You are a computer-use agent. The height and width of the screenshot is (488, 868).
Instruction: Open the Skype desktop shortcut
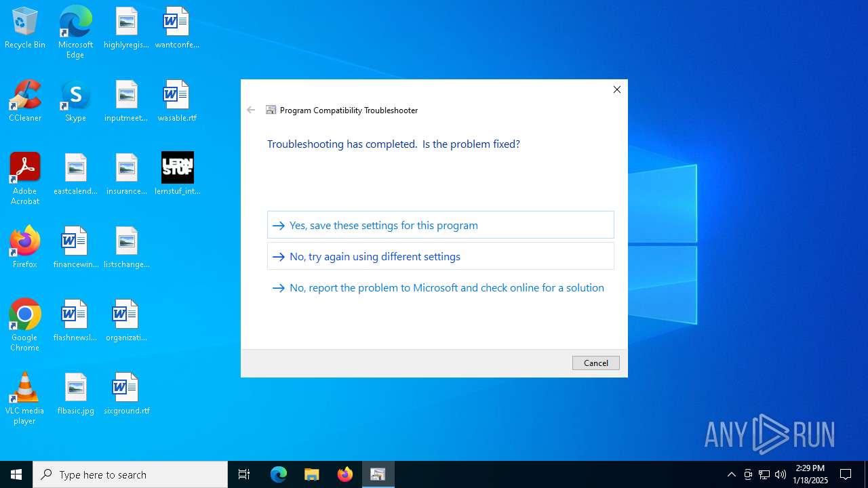point(75,102)
